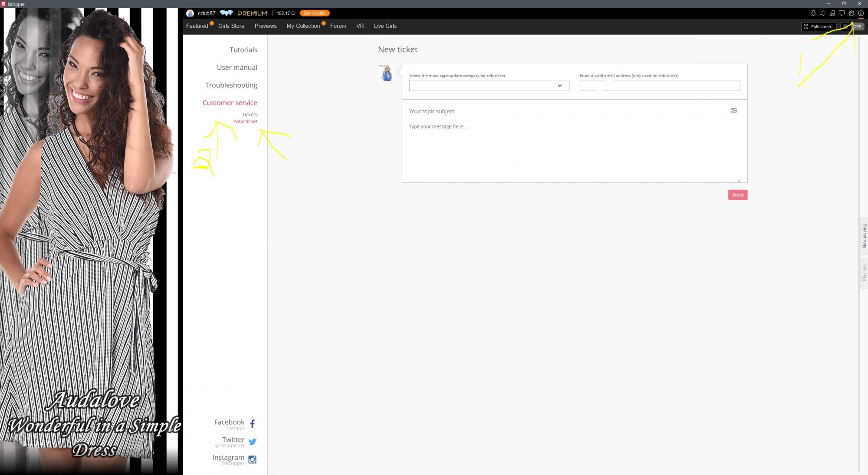Image resolution: width=868 pixels, height=475 pixels.
Task: Expand the ticket category dropdown
Action: point(489,86)
